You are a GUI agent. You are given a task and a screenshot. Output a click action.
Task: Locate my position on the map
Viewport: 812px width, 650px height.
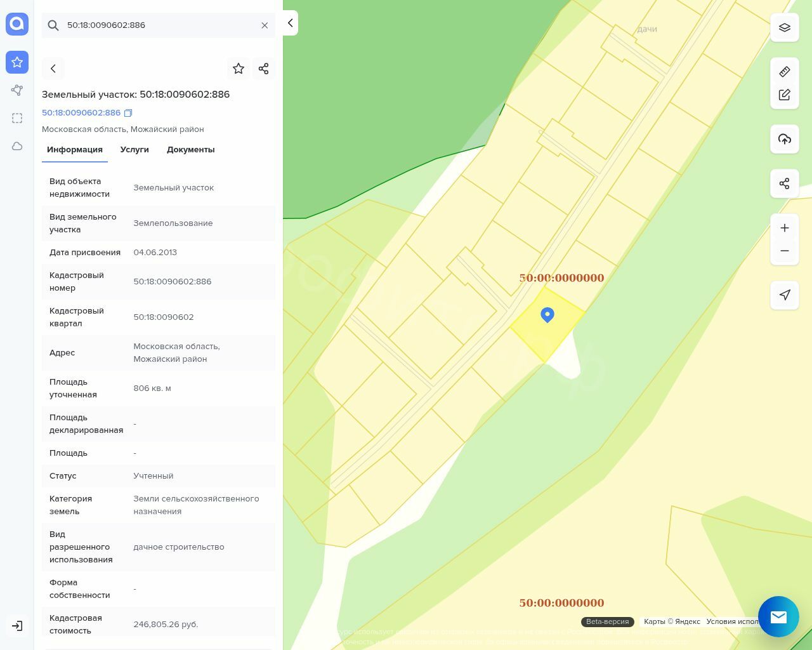(x=784, y=295)
